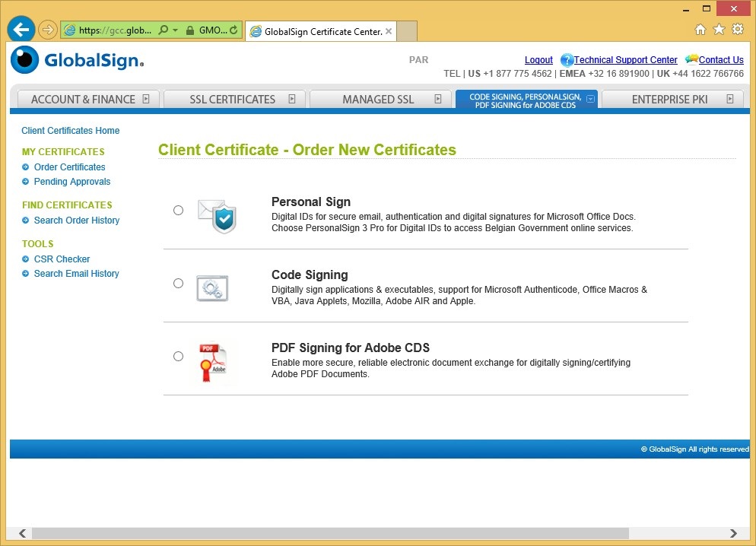Open the browser Home icon
The width and height of the screenshot is (756, 546).
[700, 30]
